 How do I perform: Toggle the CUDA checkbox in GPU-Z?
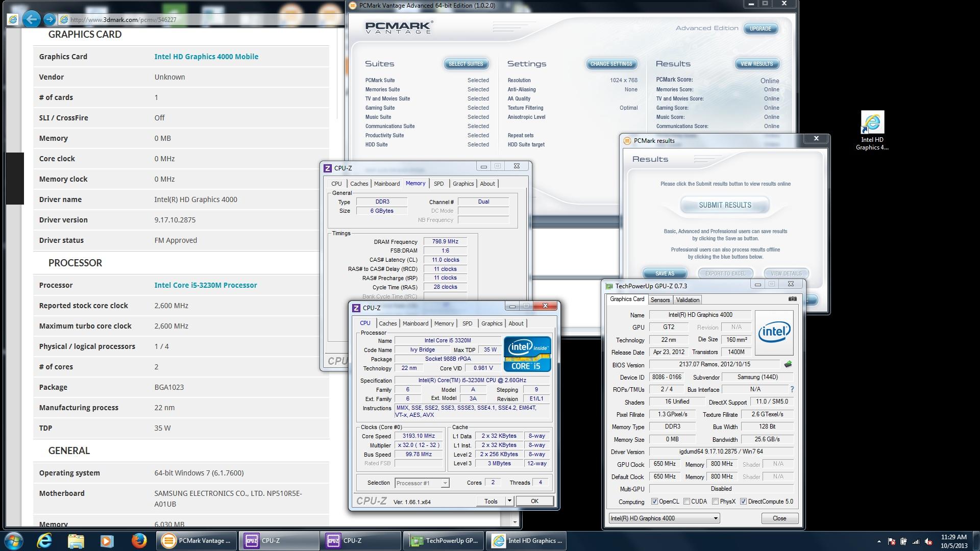coord(687,502)
